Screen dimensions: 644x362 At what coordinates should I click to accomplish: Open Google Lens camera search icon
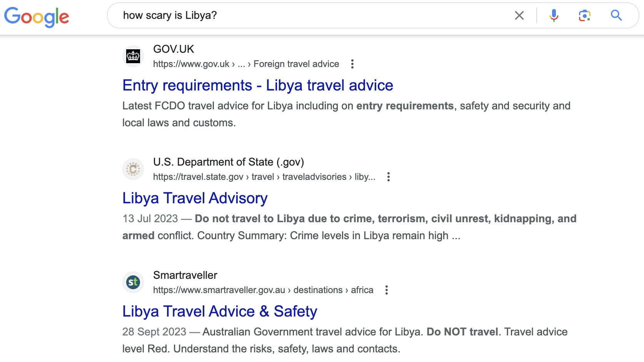point(584,15)
